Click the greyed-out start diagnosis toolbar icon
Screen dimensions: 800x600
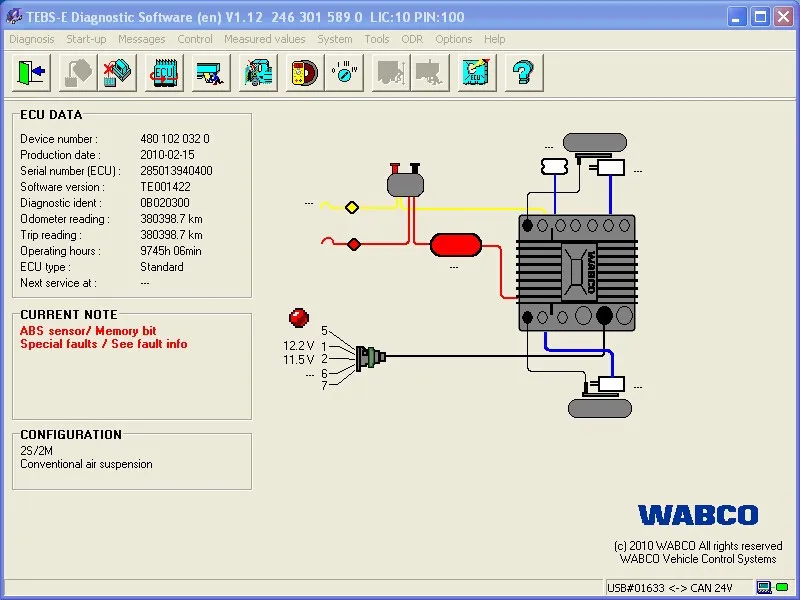click(x=78, y=73)
